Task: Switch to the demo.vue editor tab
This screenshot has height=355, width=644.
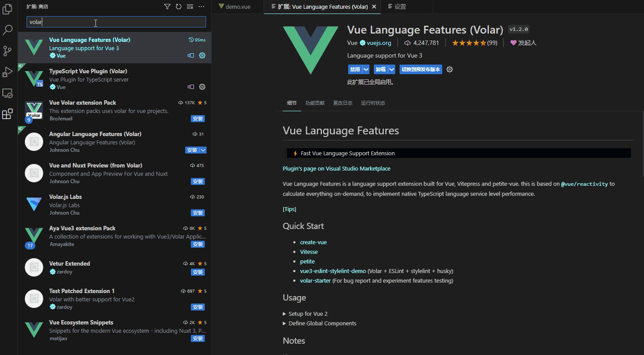Action: (x=238, y=7)
